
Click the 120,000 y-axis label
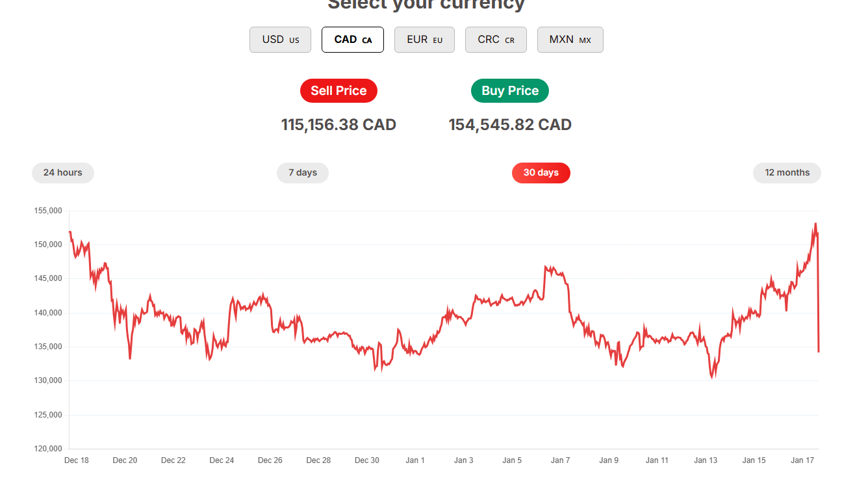tap(47, 449)
